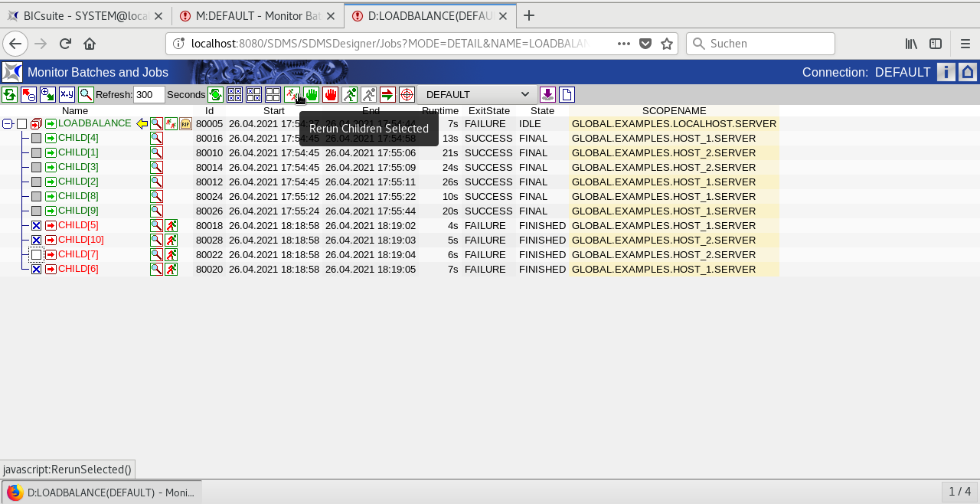Click the browser reload button
Image resolution: width=980 pixels, height=504 pixels.
click(x=65, y=44)
